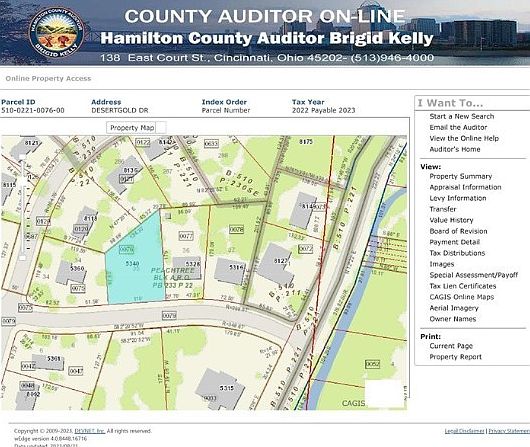Print the Current Page
The height and width of the screenshot is (447, 530).
[x=451, y=346]
